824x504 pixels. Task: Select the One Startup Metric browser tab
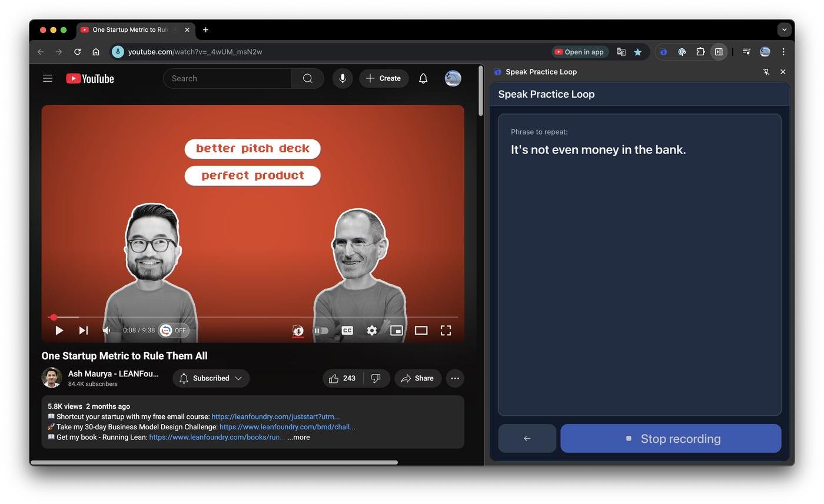click(129, 29)
